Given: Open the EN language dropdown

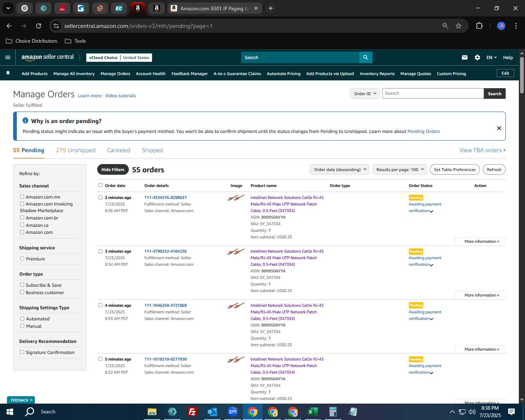Looking at the screenshot, I should pos(491,57).
